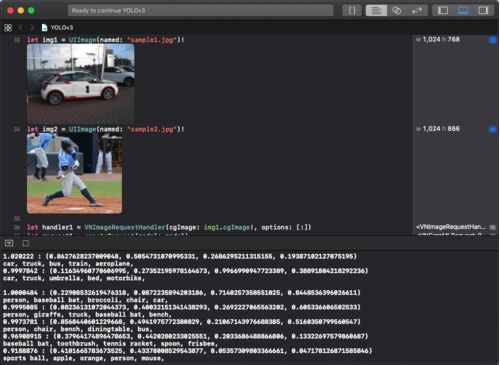Click the square stop playground button
Image resolution: width=500 pixels, height=365 pixels.
coord(26,243)
